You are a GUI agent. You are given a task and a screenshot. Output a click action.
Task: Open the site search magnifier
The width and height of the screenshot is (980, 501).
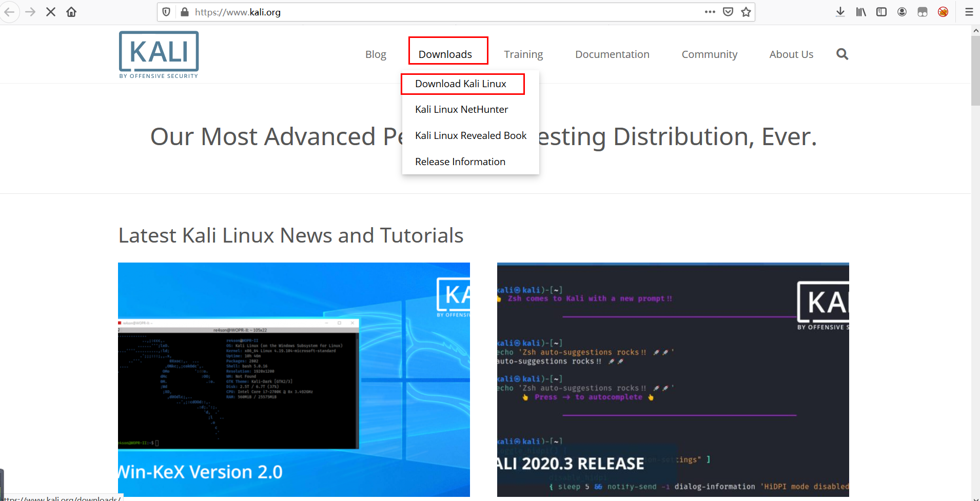(x=842, y=54)
